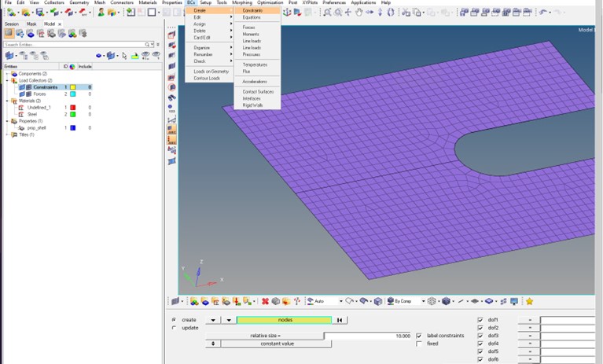The image size is (603, 364).
Task: Click the constant value button
Action: coord(277,344)
